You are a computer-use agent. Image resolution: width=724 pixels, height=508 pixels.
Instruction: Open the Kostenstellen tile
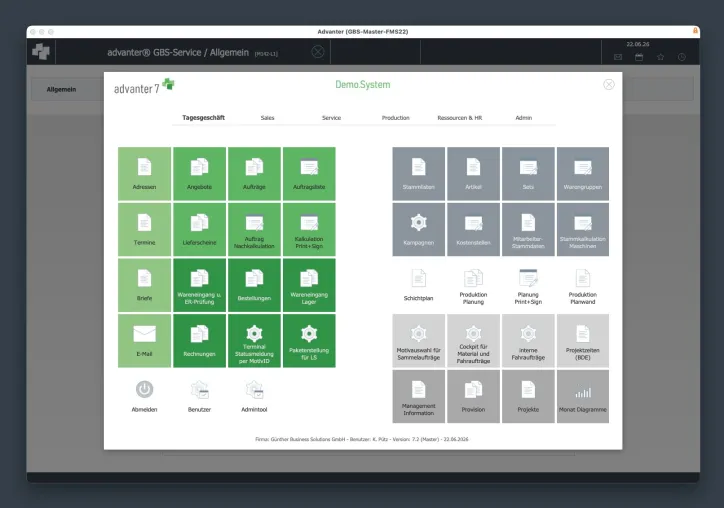point(474,230)
